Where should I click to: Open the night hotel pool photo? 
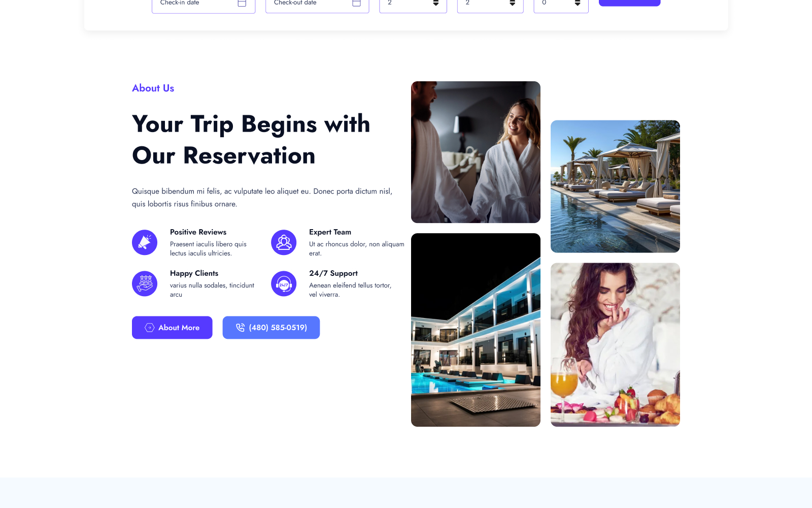476,330
